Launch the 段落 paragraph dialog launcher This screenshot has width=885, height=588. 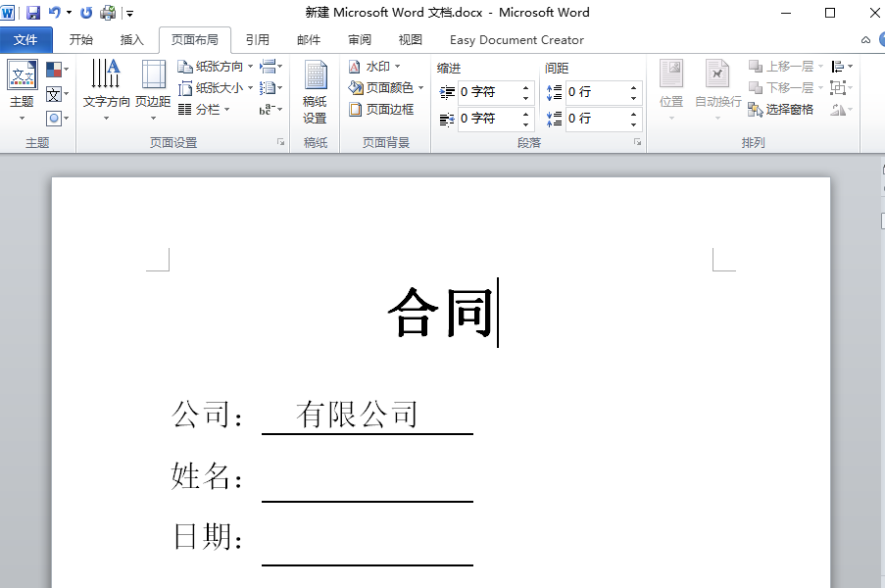[x=637, y=142]
